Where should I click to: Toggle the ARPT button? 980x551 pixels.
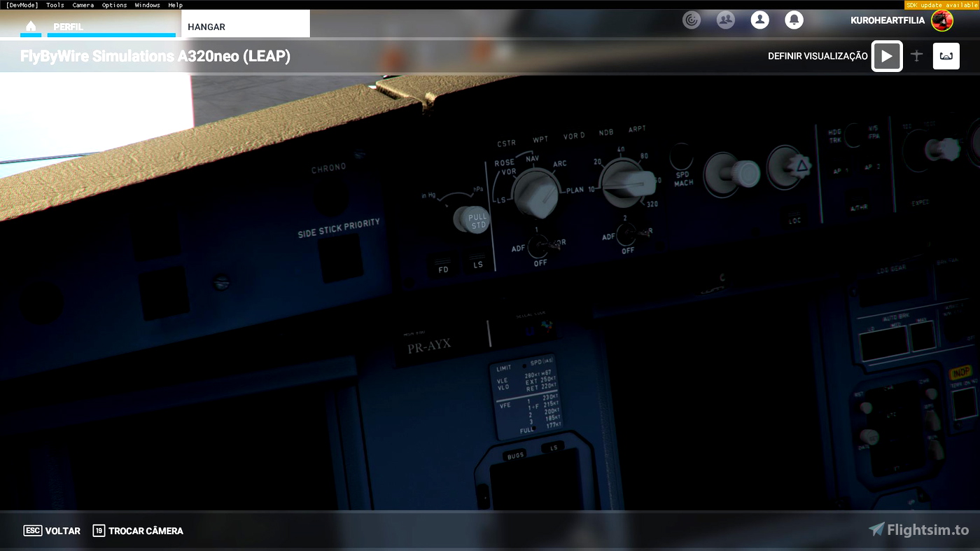click(637, 130)
